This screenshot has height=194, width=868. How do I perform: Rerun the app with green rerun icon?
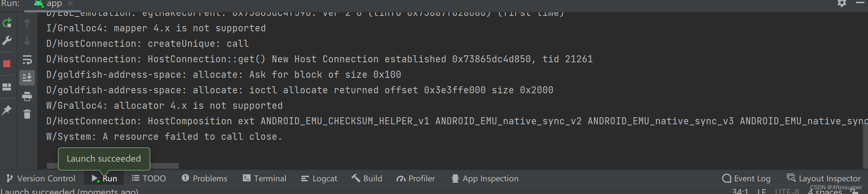[7, 23]
